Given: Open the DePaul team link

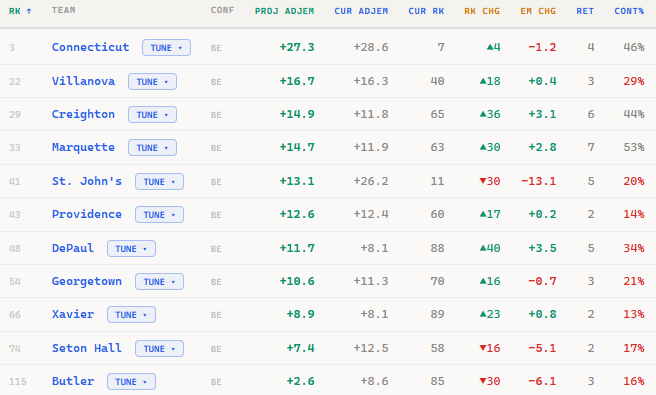Looking at the screenshot, I should click(x=73, y=248).
